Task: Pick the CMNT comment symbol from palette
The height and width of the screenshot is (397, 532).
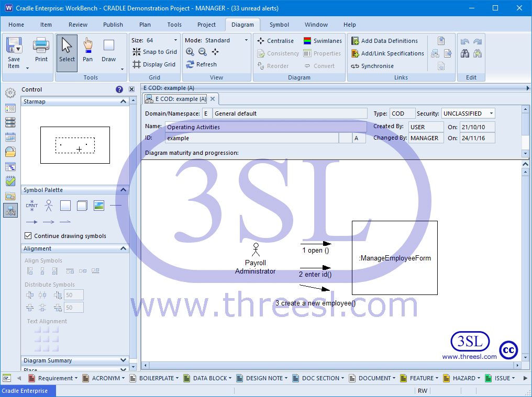Action: click(x=31, y=206)
